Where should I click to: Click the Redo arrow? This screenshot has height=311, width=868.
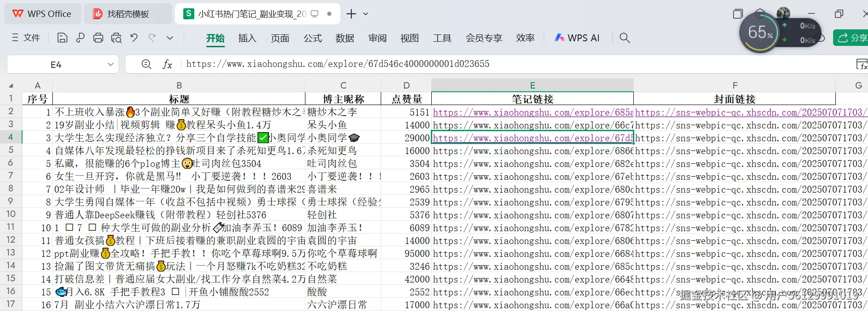tap(152, 38)
